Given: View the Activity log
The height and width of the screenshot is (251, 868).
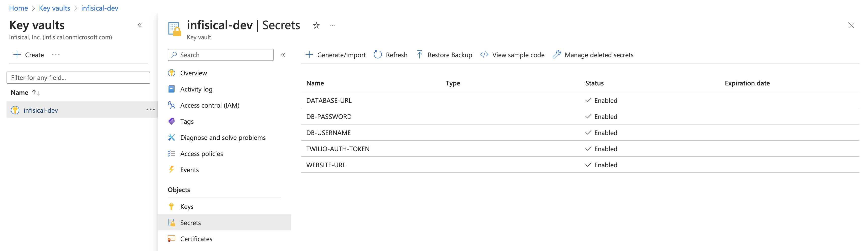Looking at the screenshot, I should 196,89.
